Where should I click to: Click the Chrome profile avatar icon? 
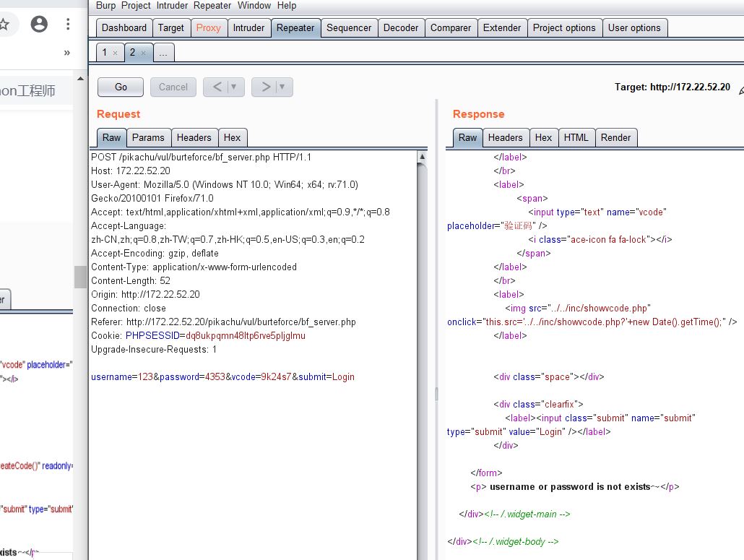[x=39, y=24]
